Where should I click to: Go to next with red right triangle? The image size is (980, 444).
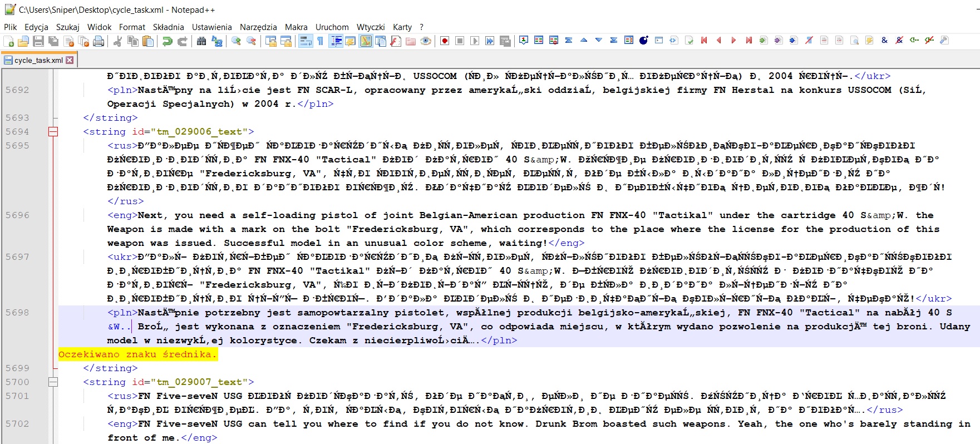pyautogui.click(x=734, y=40)
